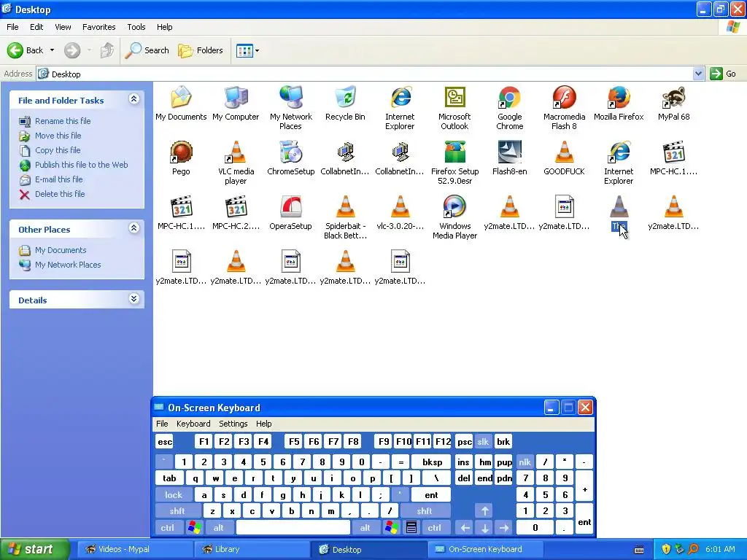Click the bksp key on On-Screen Keyboard
The width and height of the screenshot is (747, 560).
[x=432, y=462]
